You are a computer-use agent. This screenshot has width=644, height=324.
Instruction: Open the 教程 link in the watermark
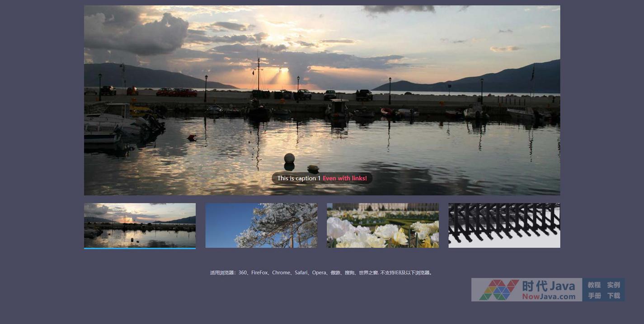pyautogui.click(x=594, y=285)
